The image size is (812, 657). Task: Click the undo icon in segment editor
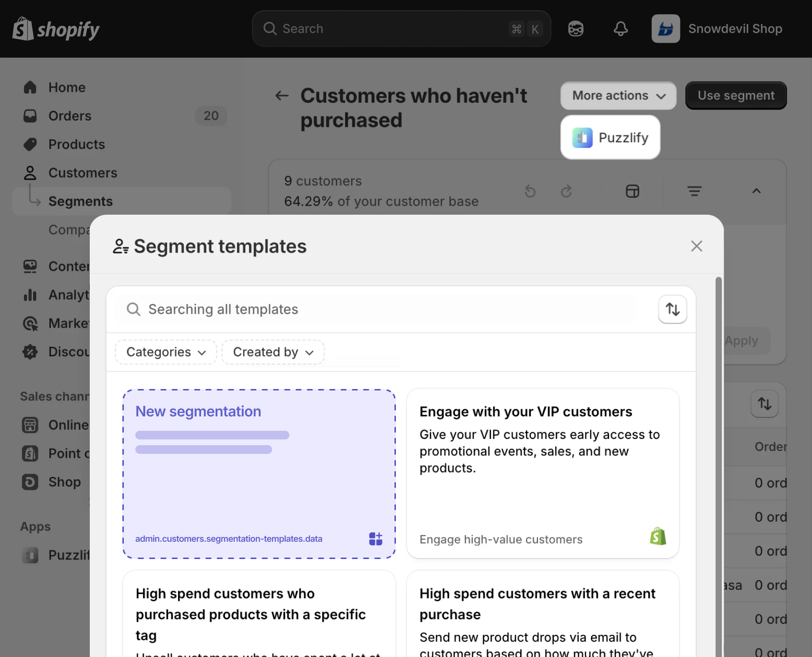point(530,191)
